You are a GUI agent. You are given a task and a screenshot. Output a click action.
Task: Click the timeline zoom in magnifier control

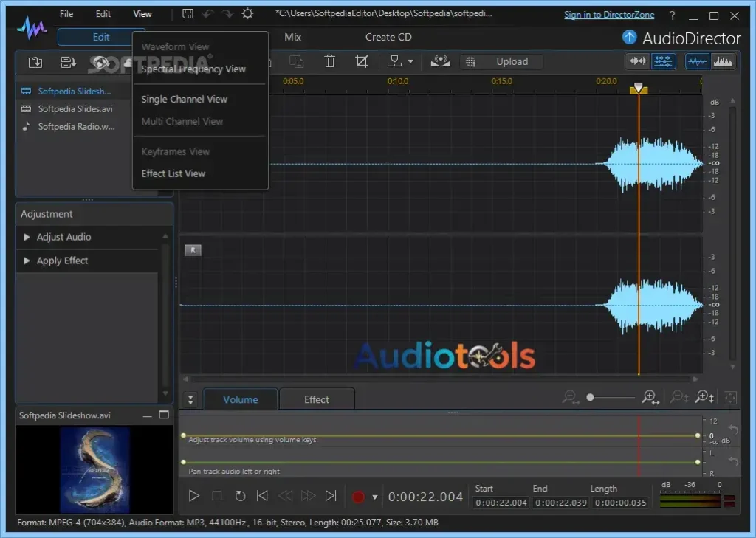[x=649, y=397]
